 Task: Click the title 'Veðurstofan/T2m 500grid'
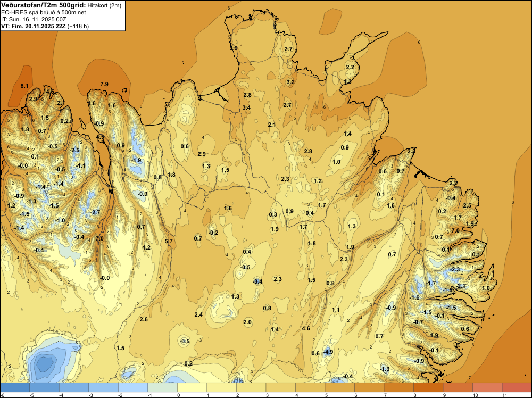click(x=43, y=5)
